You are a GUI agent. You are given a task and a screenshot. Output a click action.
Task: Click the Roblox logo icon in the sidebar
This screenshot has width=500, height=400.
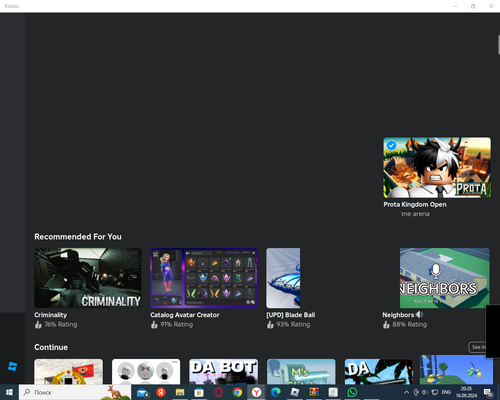click(x=12, y=366)
